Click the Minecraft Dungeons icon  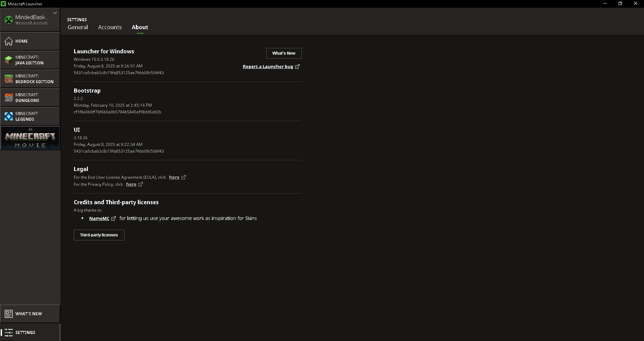(9, 98)
